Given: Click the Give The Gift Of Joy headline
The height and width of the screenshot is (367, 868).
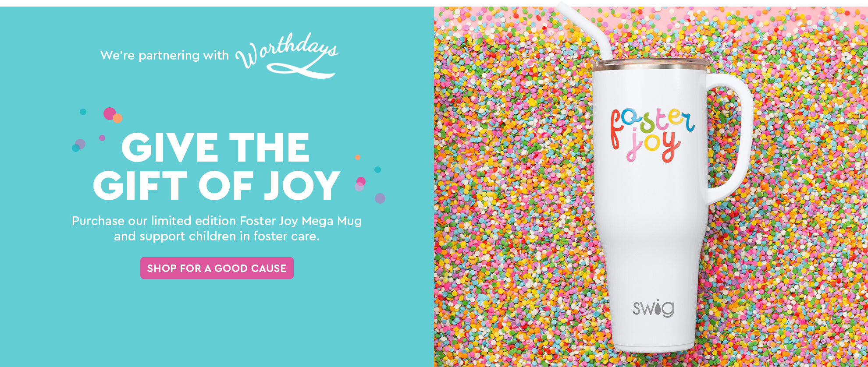Looking at the screenshot, I should coord(217,167).
